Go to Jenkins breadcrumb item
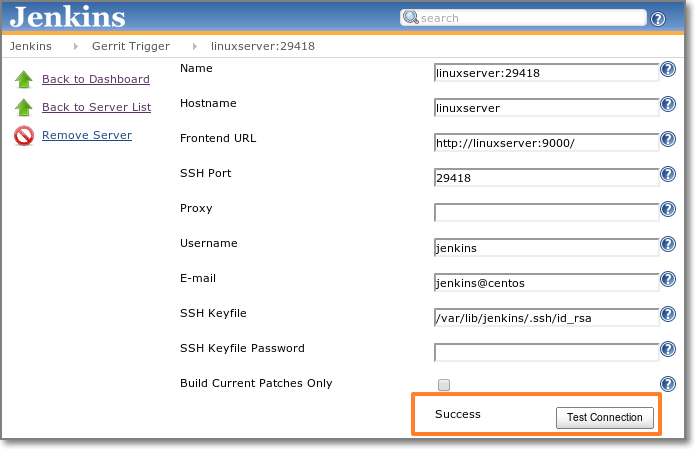 pyautogui.click(x=31, y=46)
